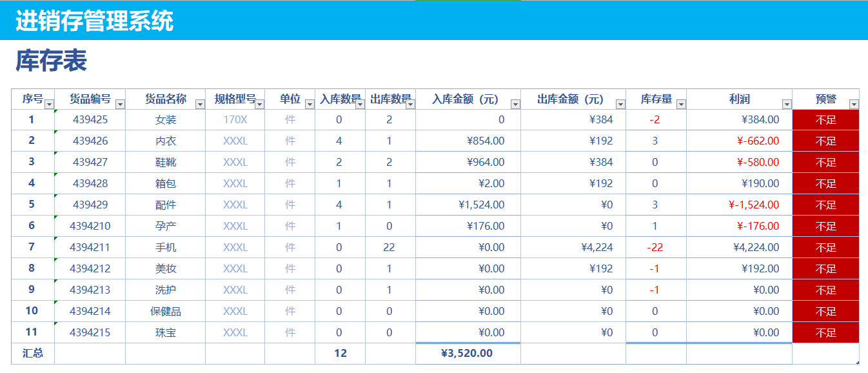Click the ¥-1,524.00 profit cell
The width and height of the screenshot is (868, 373).
click(740, 205)
